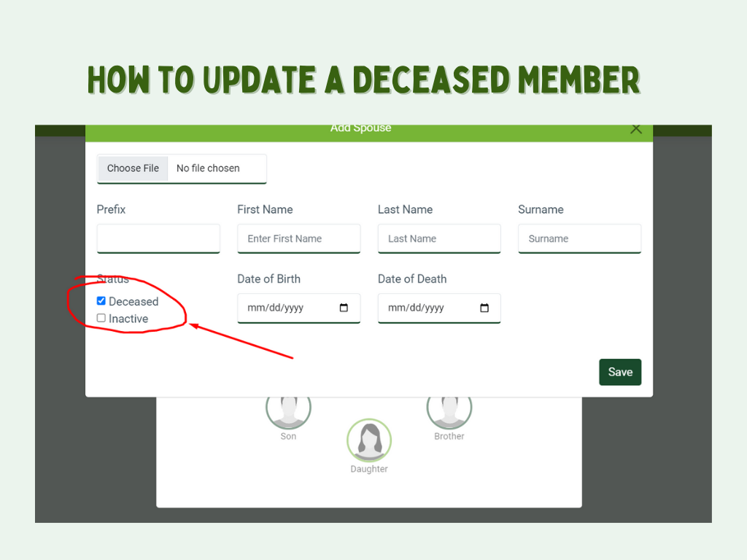Click the Inactive label text
The width and height of the screenshot is (747, 560).
[128, 319]
